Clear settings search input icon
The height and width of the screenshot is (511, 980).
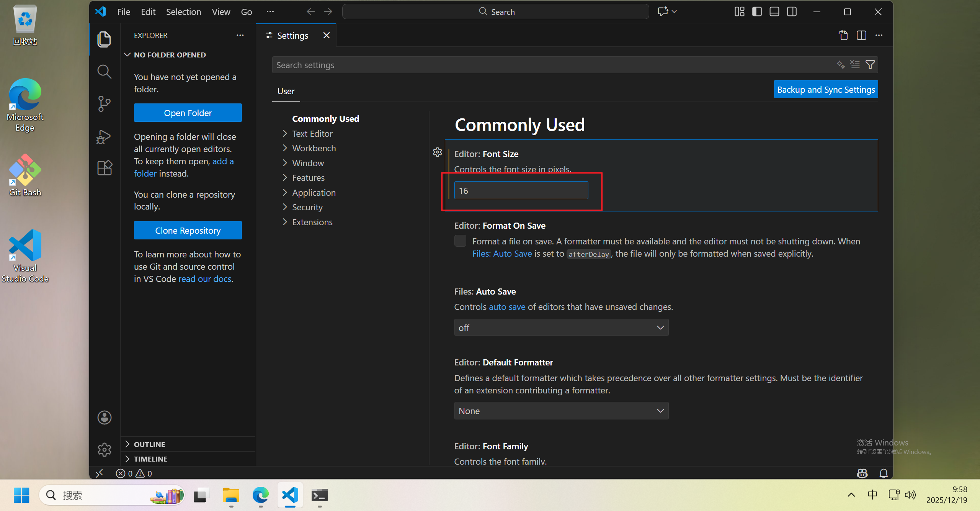(855, 65)
